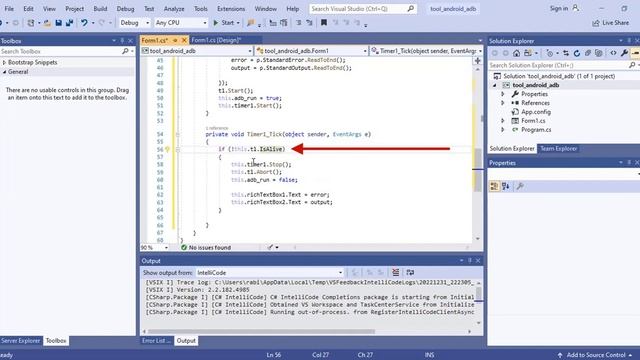The height and width of the screenshot is (360, 640).
Task: Open the File menu
Action: tap(9, 8)
